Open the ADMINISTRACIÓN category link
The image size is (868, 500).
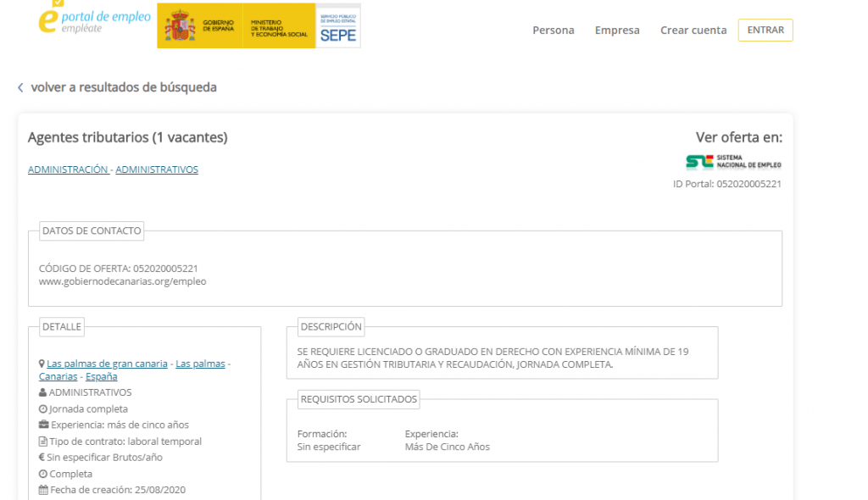tap(68, 169)
